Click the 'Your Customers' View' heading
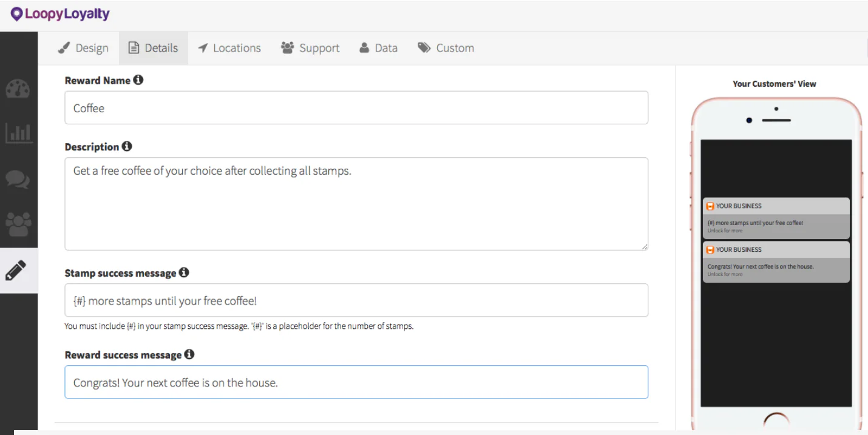This screenshot has width=868, height=435. (x=775, y=84)
